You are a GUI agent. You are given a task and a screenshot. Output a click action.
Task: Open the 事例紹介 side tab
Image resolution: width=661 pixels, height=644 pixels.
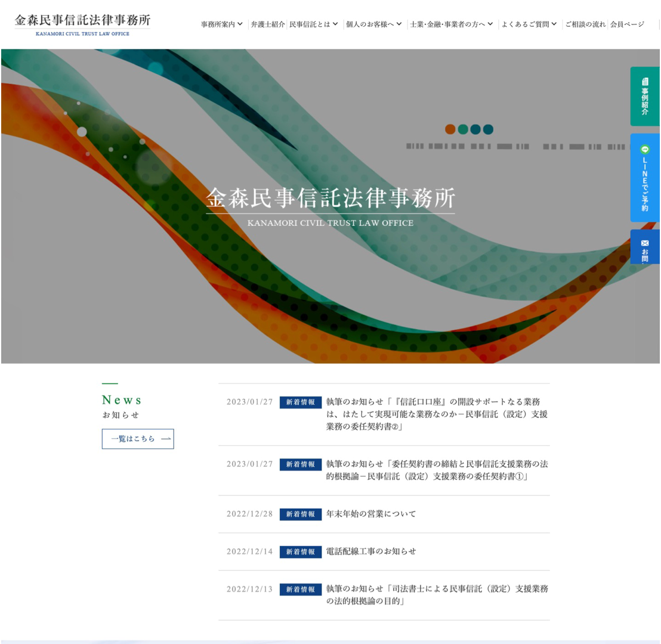(645, 96)
